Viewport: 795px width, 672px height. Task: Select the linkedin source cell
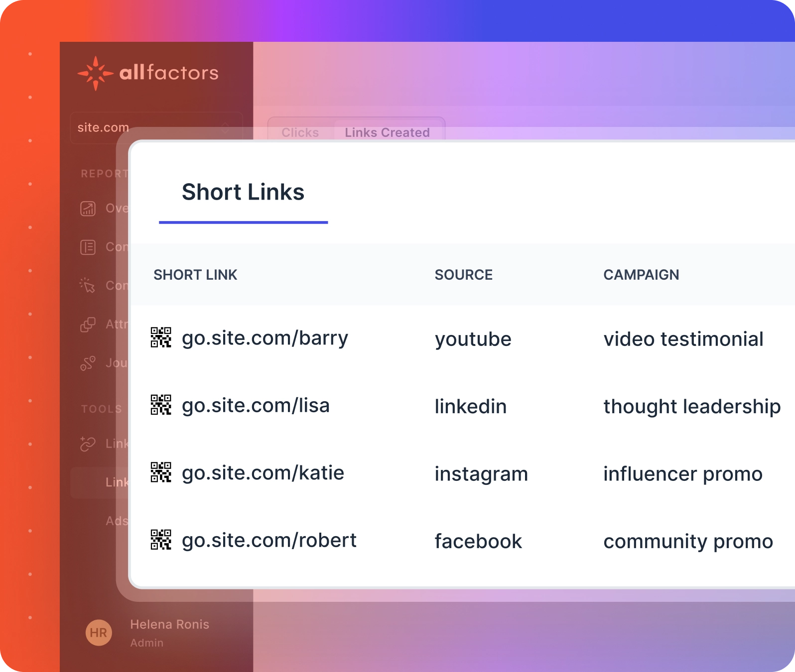point(471,407)
